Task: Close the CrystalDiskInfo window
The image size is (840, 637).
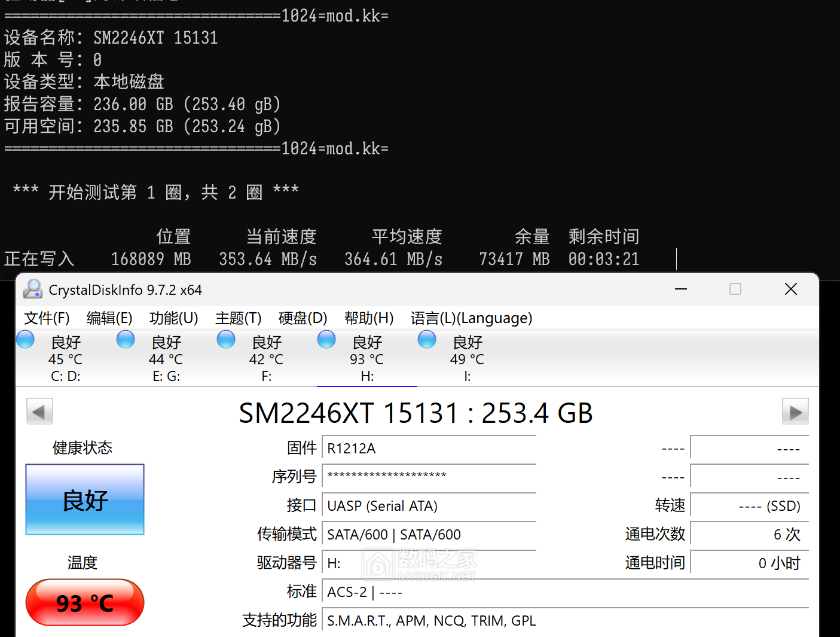Action: pyautogui.click(x=791, y=289)
